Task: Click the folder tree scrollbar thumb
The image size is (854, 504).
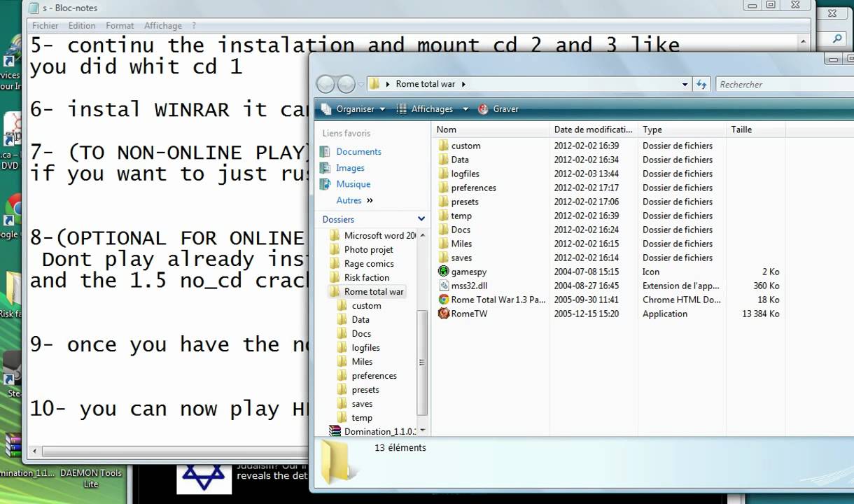Action: click(421, 363)
